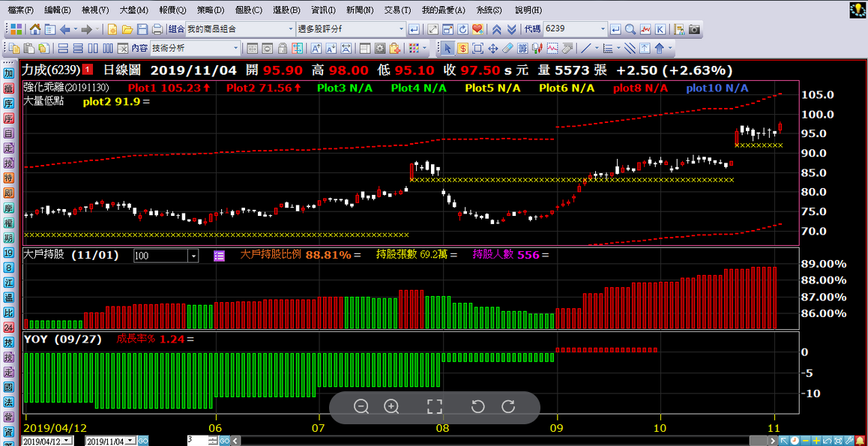Click the lock icon in the second toolbar
This screenshot has width=868, height=446.
[x=282, y=49]
